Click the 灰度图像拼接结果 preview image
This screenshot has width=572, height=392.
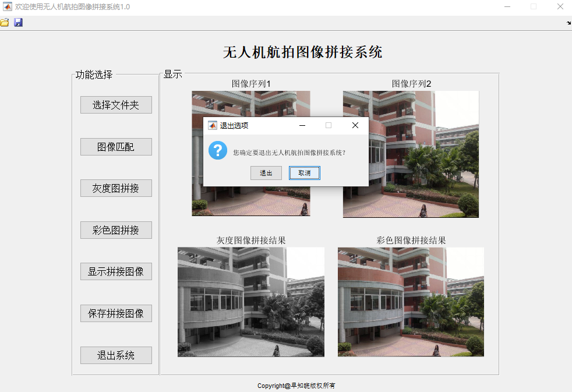pos(250,302)
